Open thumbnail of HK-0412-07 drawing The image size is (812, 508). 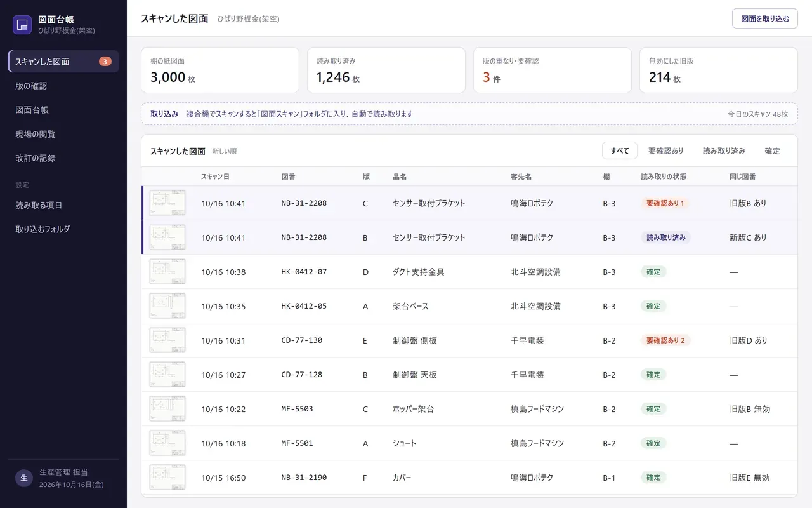[x=167, y=272]
